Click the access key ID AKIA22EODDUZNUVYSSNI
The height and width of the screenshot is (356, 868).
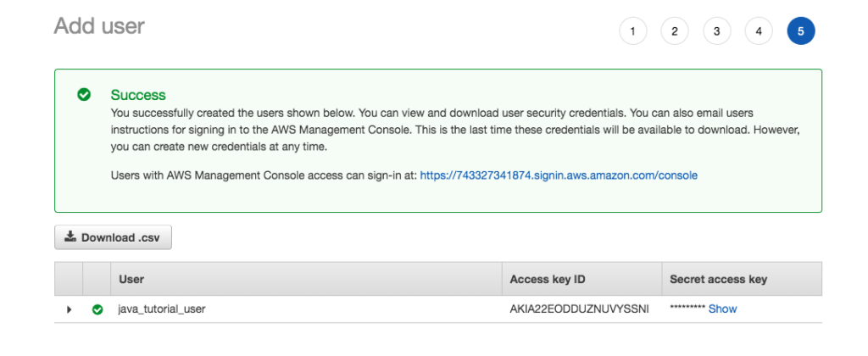tap(579, 309)
